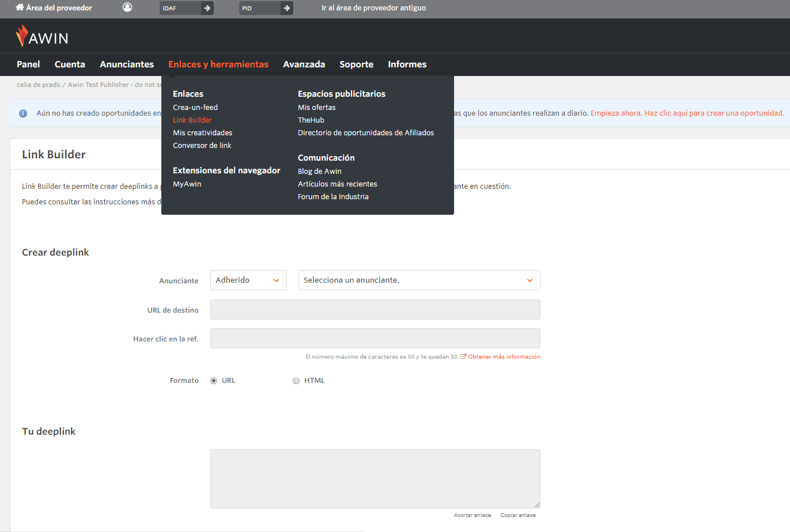Click the home icon for Área del proveedor
The image size is (790, 532).
pyautogui.click(x=20, y=7)
